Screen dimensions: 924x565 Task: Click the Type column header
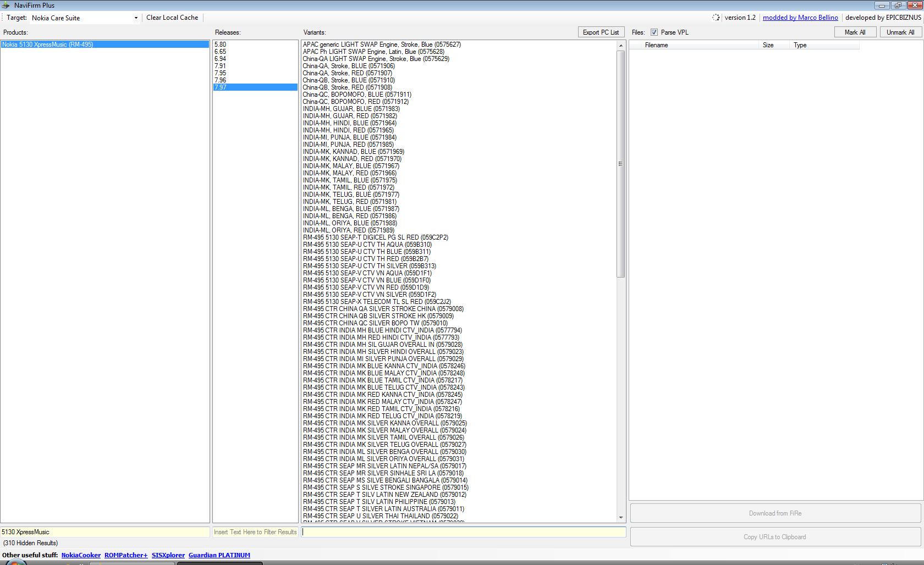click(824, 45)
